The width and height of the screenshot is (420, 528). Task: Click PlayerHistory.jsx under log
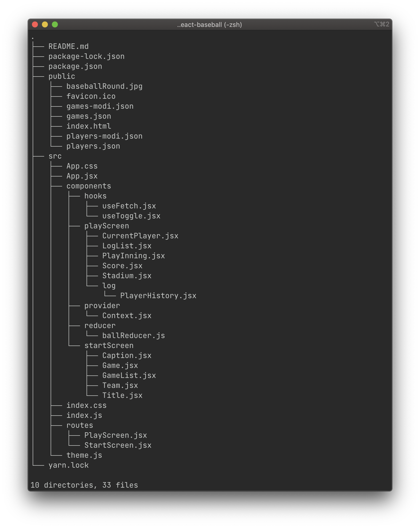pyautogui.click(x=158, y=296)
